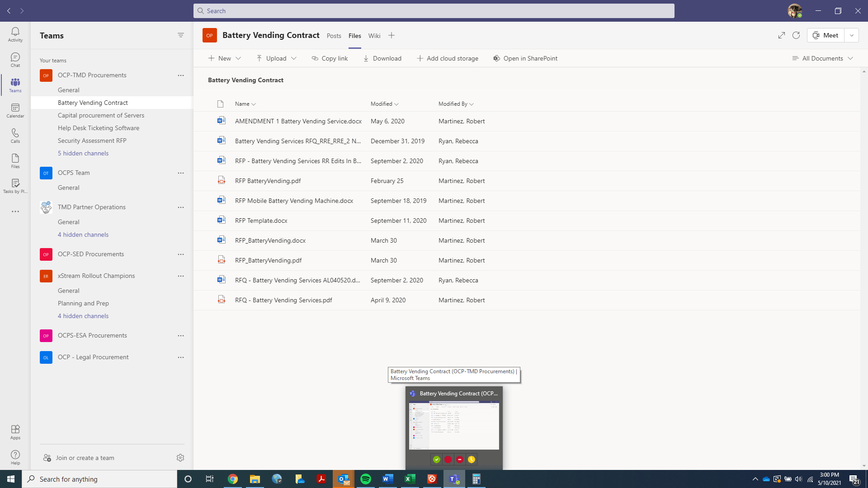Set status to Do not disturb

pyautogui.click(x=460, y=460)
